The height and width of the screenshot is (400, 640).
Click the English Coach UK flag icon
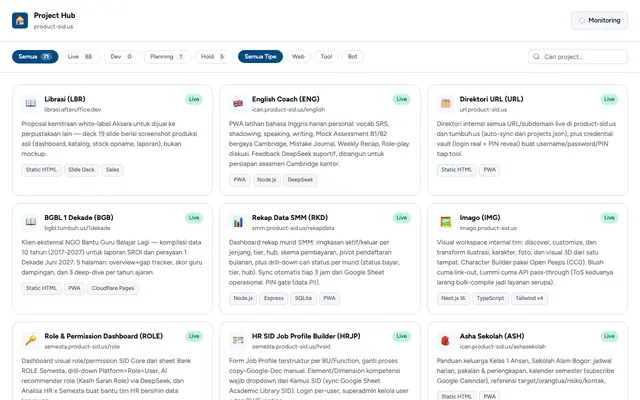pos(238,103)
